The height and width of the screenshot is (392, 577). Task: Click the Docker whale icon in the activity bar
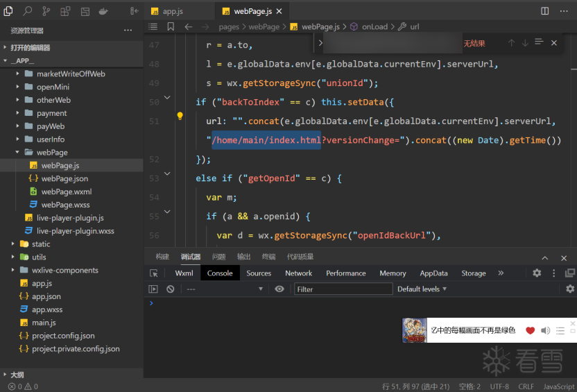pyautogui.click(x=103, y=11)
